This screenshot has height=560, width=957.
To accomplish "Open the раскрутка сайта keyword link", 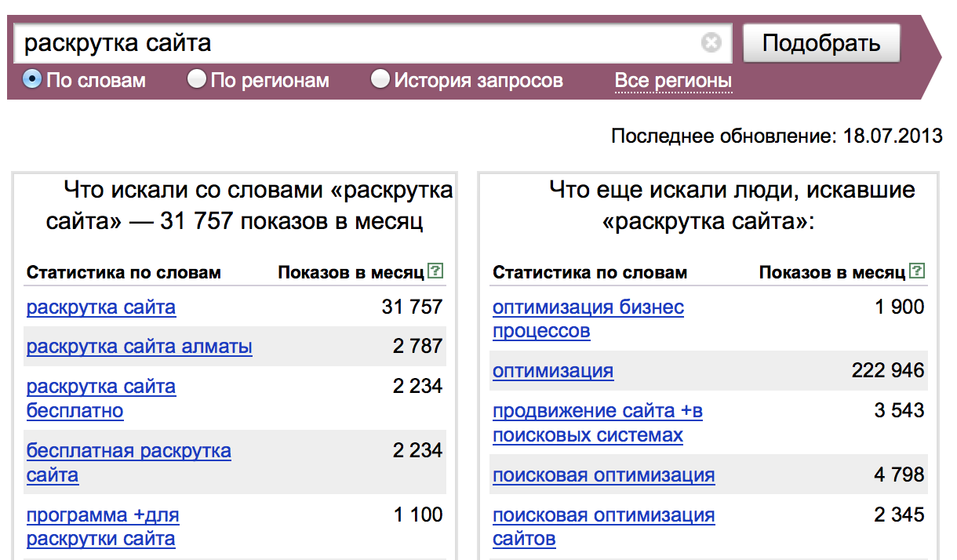I will (x=100, y=307).
